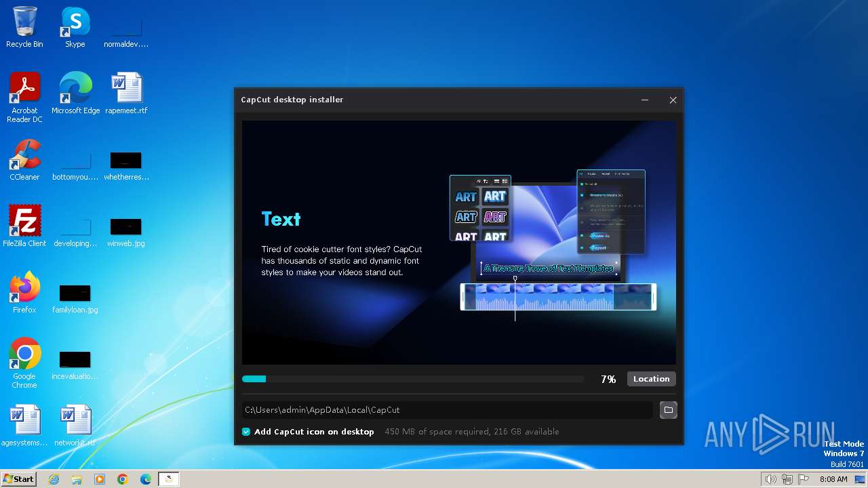Launch Windows Media Player from taskbar
Viewport: 868px width, 488px height.
coord(100,479)
